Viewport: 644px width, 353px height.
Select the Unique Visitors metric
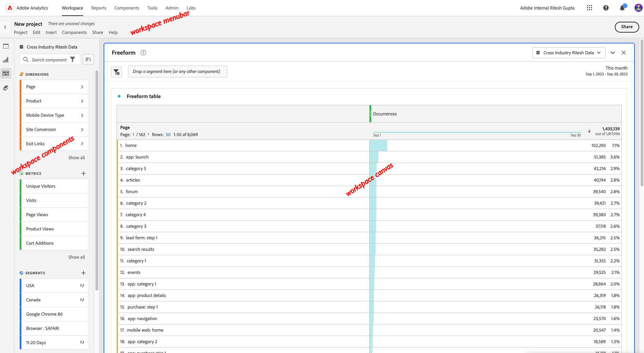coord(54,186)
